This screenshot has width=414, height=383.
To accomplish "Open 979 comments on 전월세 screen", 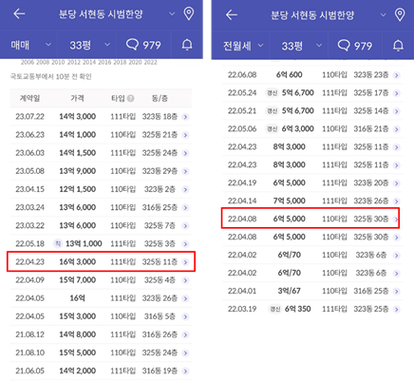I will 355,46.
